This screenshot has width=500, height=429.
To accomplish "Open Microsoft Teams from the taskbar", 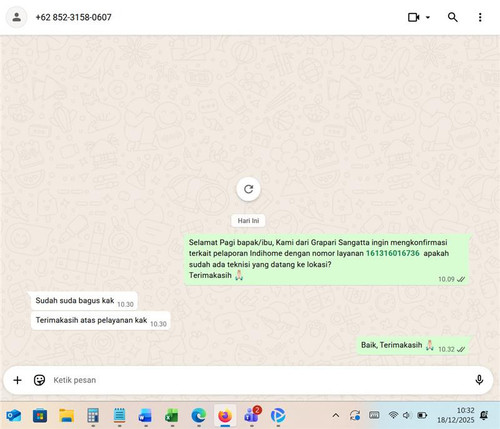I will [x=252, y=415].
